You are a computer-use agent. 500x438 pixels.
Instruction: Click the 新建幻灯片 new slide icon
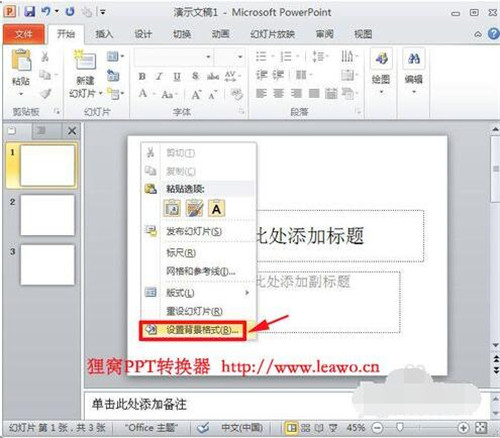coord(85,60)
